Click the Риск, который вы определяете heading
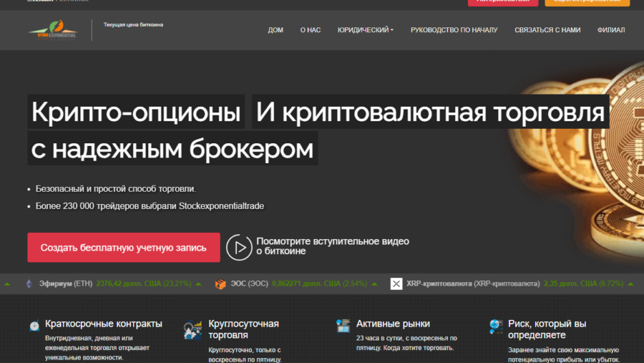644x363 pixels. 547,329
